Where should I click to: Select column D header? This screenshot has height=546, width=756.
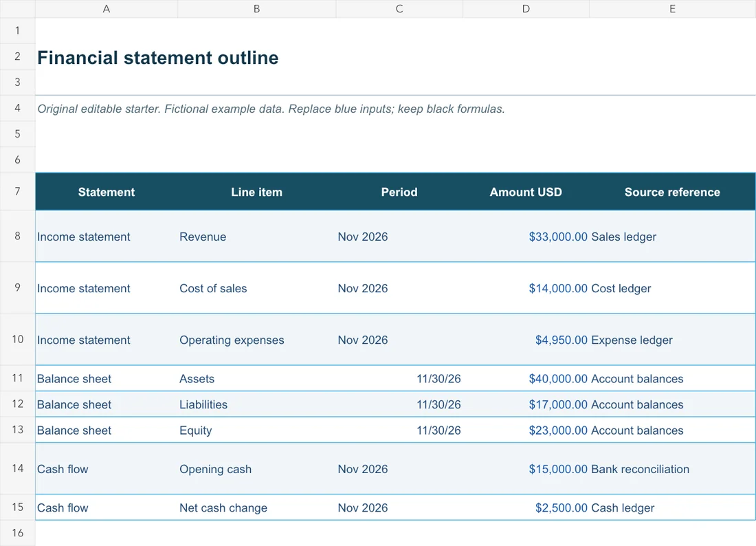coord(526,9)
